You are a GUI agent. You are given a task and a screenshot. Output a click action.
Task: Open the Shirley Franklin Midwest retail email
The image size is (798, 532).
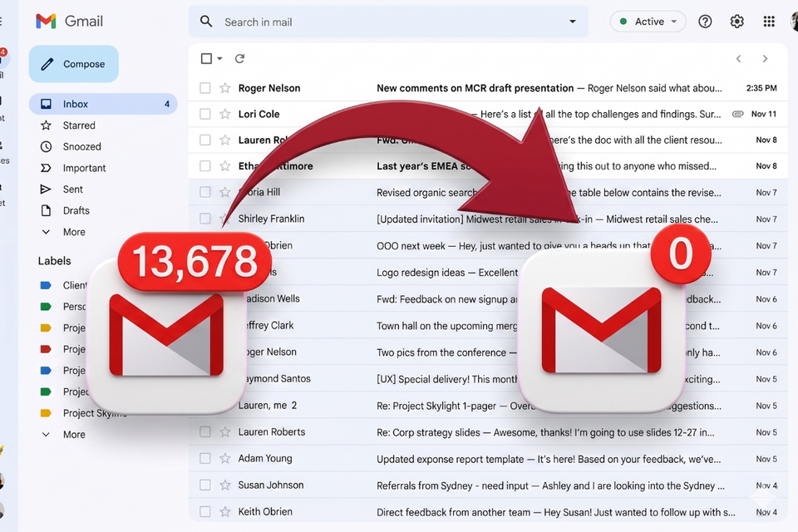click(488, 219)
